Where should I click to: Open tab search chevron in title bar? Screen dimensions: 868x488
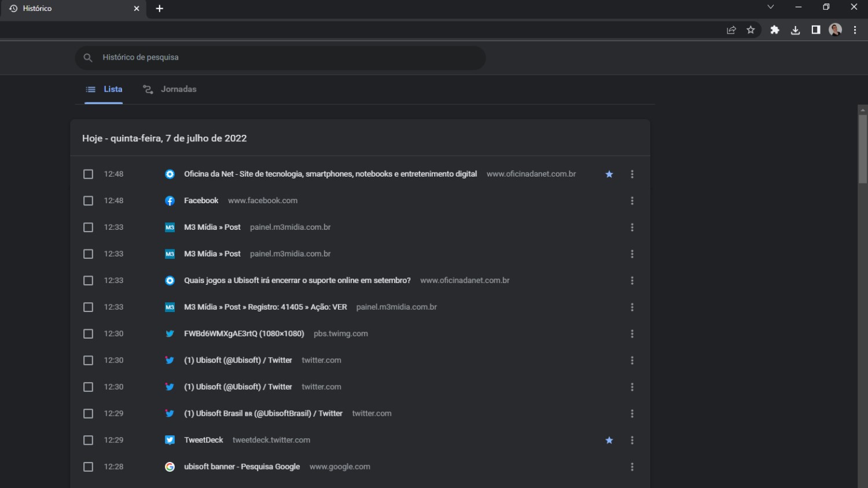(771, 8)
